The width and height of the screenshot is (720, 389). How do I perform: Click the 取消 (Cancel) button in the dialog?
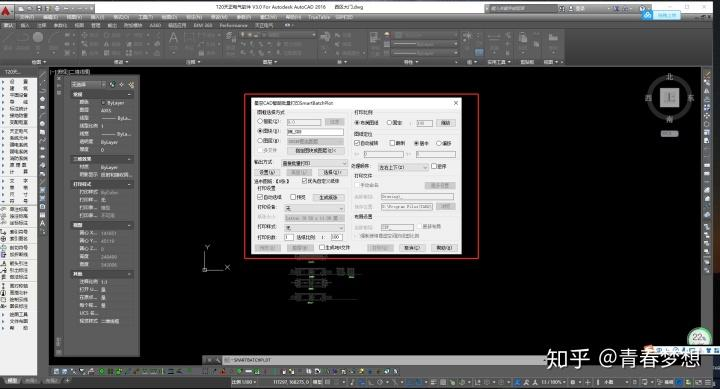412,248
